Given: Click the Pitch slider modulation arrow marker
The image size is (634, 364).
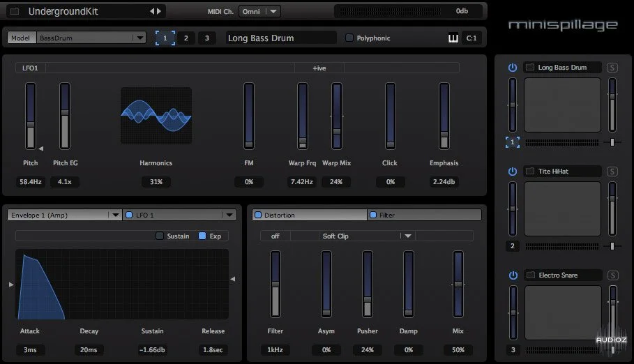Looking at the screenshot, I should coord(41,149).
